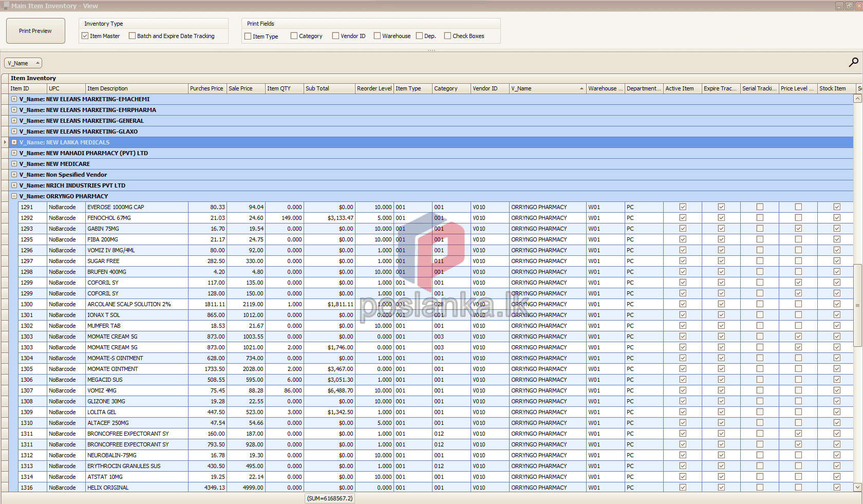
Task: Select the MEGACID SUS description cell
Action: pyautogui.click(x=137, y=380)
